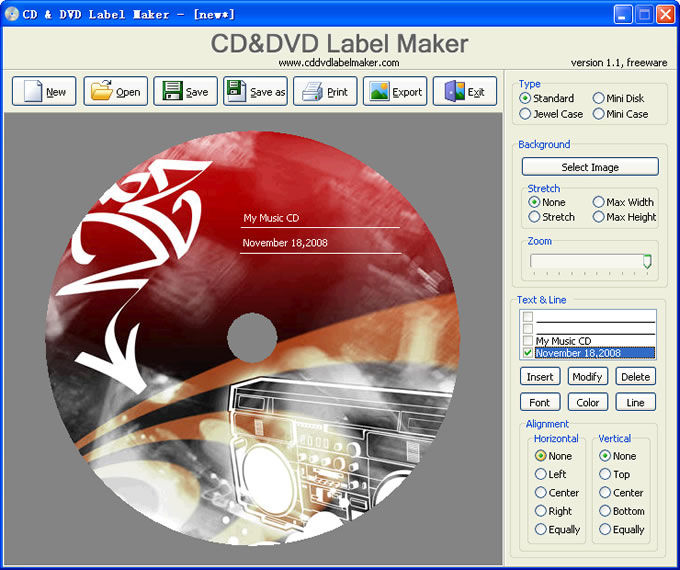Choose Max Width stretch option
This screenshot has height=570, width=680.
pyautogui.click(x=599, y=202)
